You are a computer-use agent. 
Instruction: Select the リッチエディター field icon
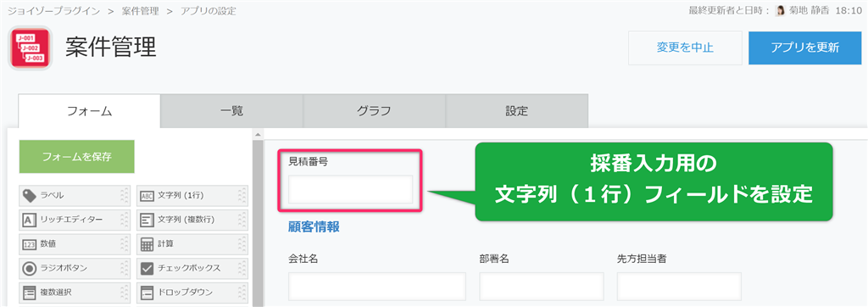pyautogui.click(x=30, y=220)
